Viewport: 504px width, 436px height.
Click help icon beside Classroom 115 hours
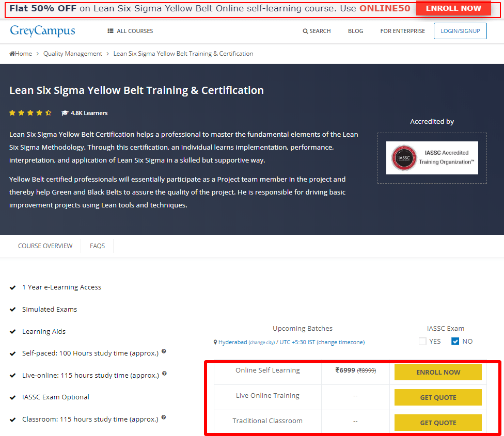[164, 417]
